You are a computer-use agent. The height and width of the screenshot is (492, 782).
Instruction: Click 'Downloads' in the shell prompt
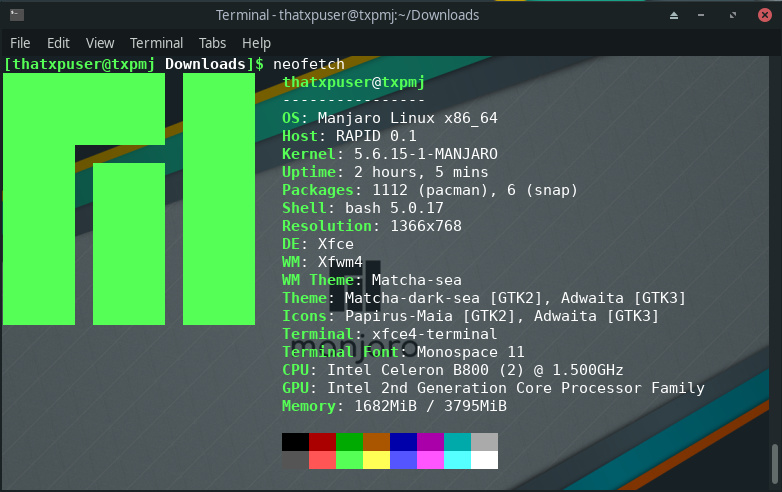click(x=205, y=64)
